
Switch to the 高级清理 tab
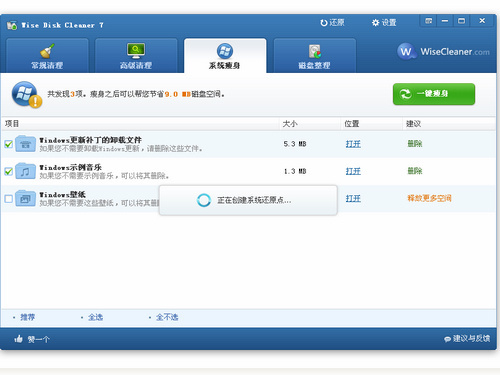coord(136,56)
